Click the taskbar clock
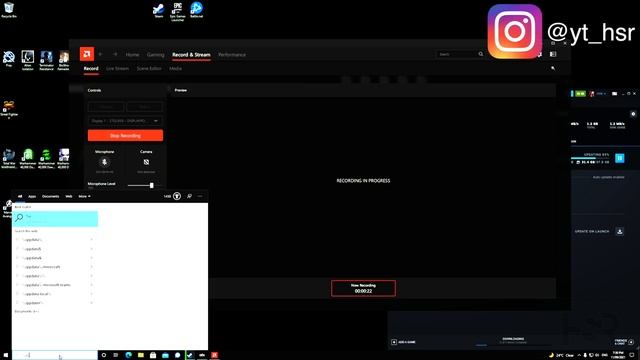 tap(618, 355)
